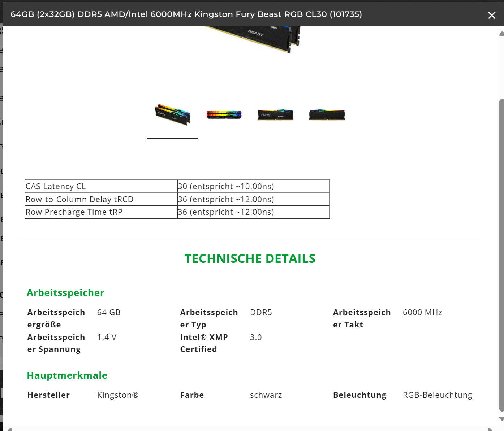Click the horizontal scroll right arrow
This screenshot has height=431, width=504.
click(490, 429)
